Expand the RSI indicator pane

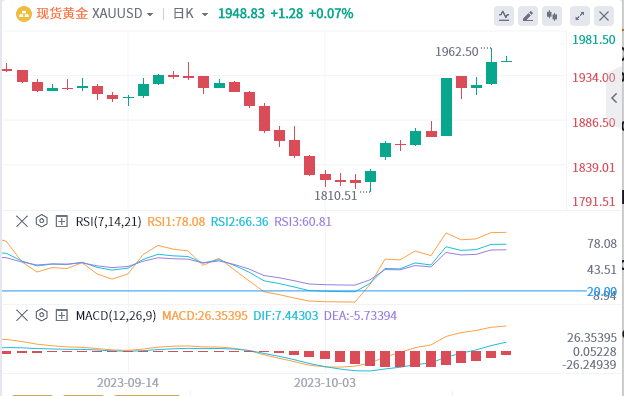click(x=61, y=221)
